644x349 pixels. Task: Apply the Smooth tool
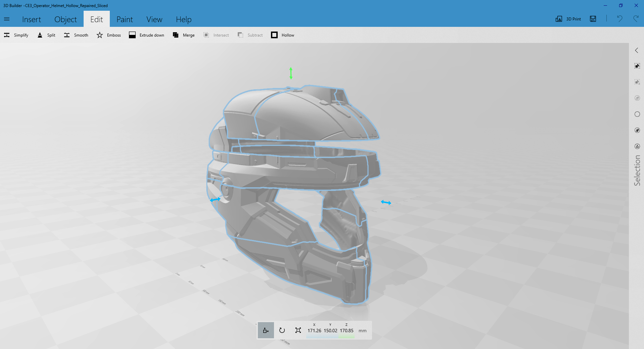click(x=76, y=35)
